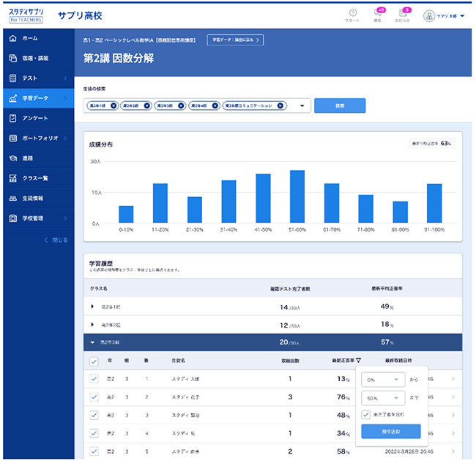Screen dimensions: 476x461
Task: Open the アンケート sidebar menu item
Action: pos(37,118)
